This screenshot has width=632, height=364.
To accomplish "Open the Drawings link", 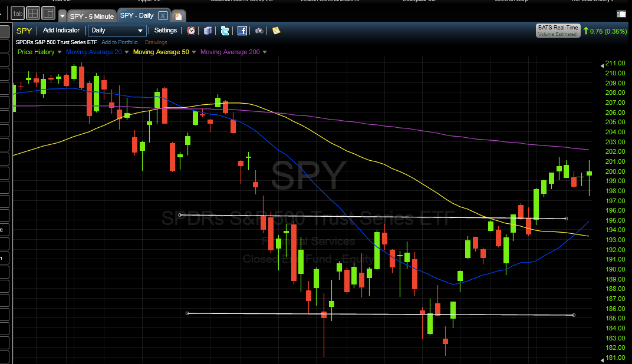I will coord(156,42).
